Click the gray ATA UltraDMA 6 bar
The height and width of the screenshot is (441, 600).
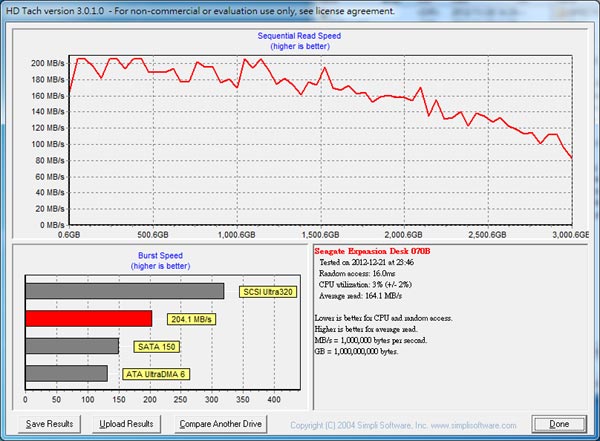(x=66, y=373)
